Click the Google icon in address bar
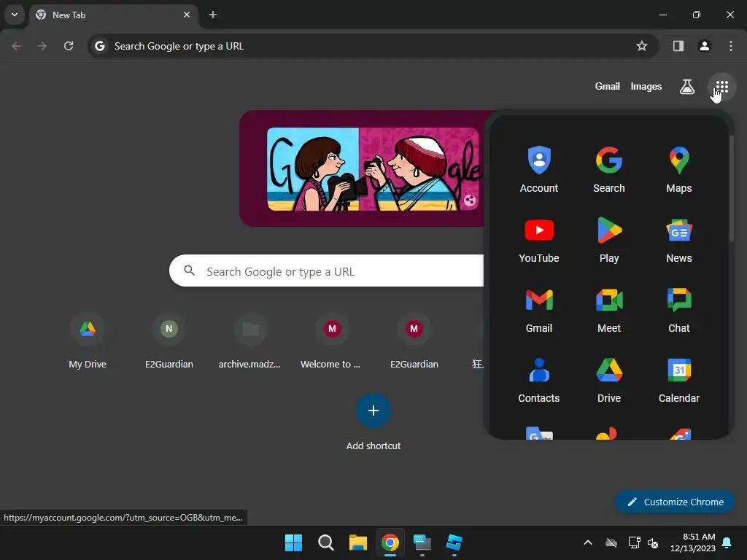 click(99, 46)
